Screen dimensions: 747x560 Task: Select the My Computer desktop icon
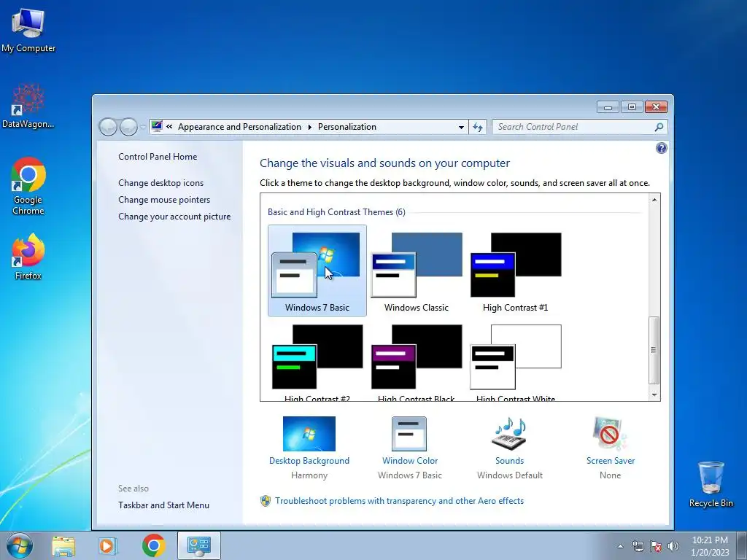click(x=28, y=31)
